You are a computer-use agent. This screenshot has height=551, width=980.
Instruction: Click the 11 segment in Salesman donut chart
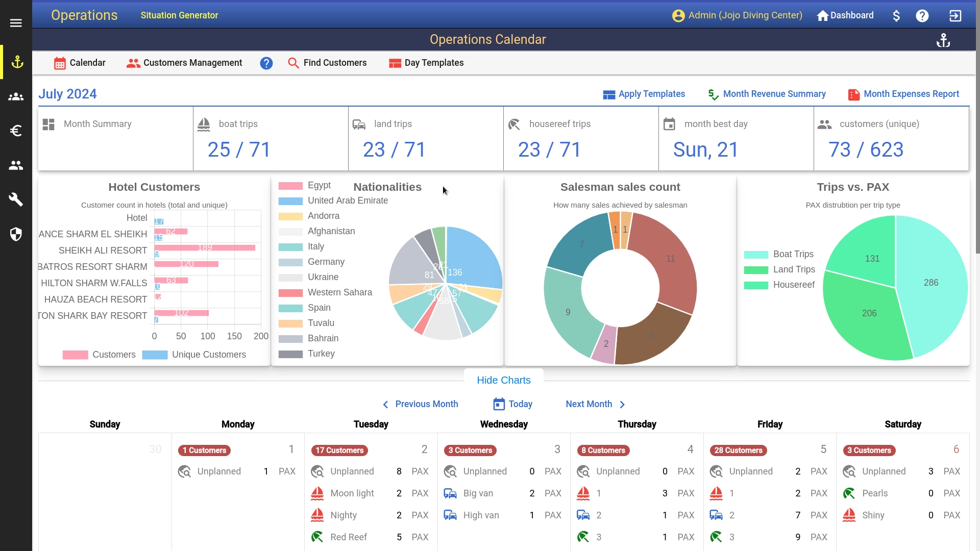point(670,259)
